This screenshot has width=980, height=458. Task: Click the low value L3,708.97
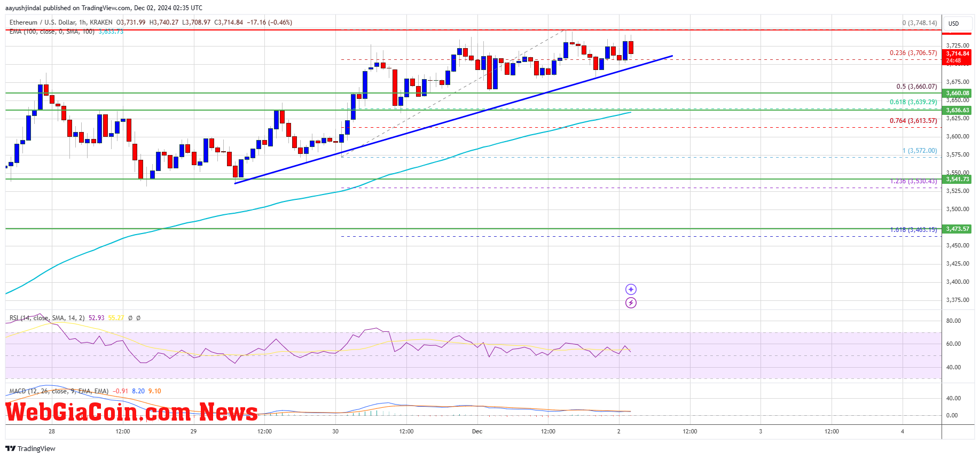(196, 22)
